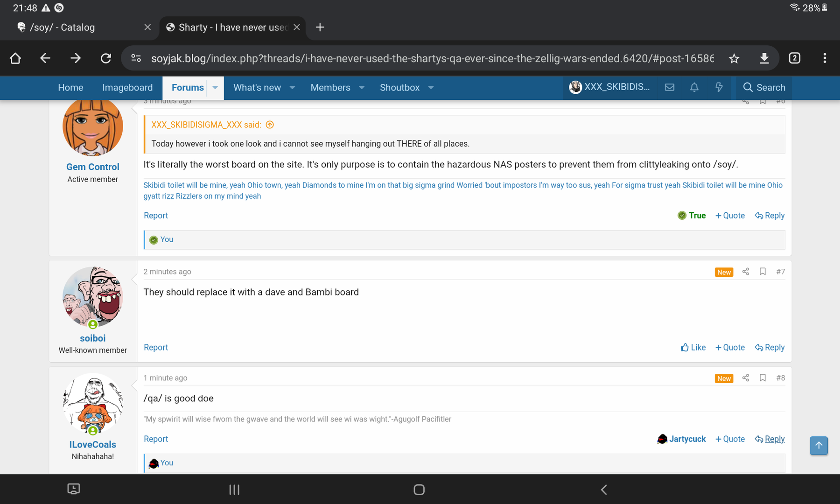Open permalink #8

[x=780, y=378]
